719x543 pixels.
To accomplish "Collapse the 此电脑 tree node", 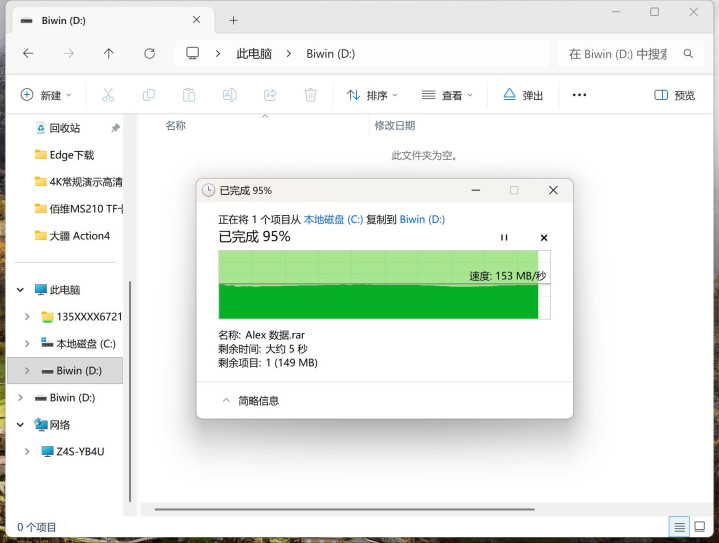I will (20, 290).
